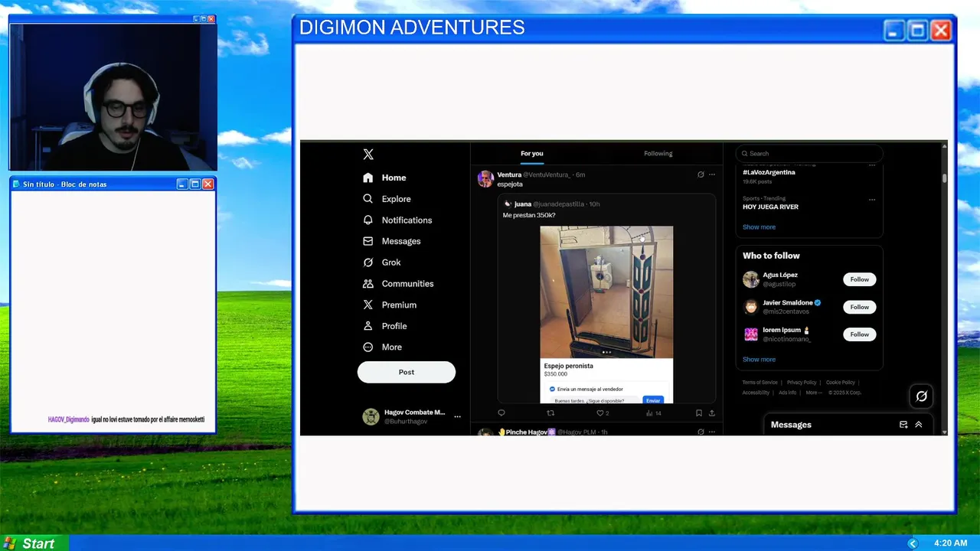Click the Windows Start button

tap(34, 543)
